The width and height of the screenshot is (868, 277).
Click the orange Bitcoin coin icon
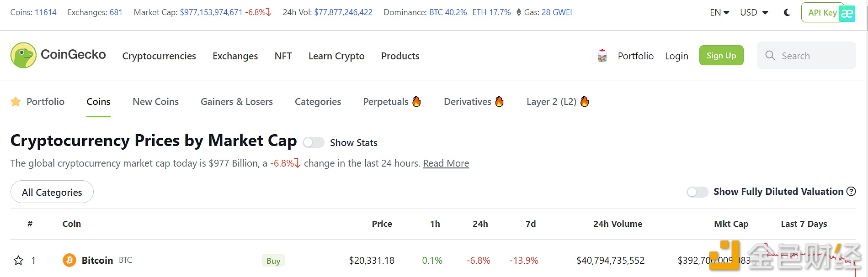pos(69,260)
